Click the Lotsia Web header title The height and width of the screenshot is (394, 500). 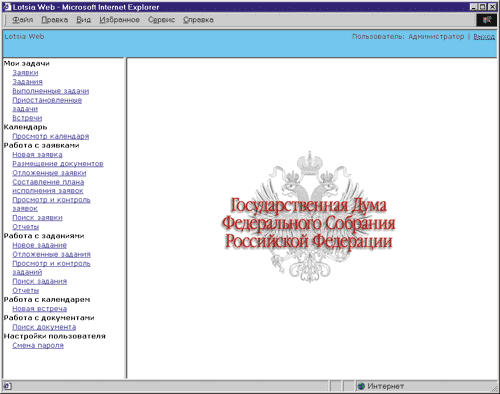tap(24, 37)
